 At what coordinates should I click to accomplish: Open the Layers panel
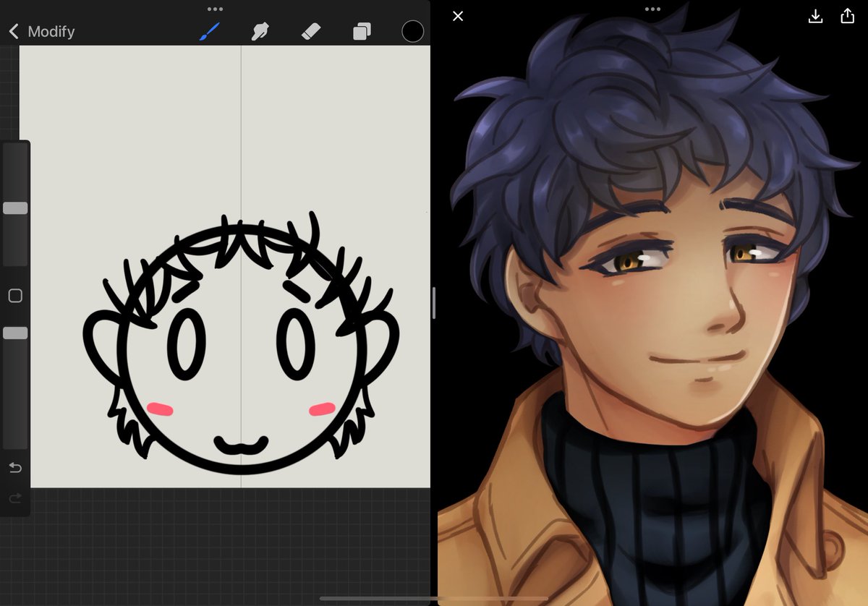pyautogui.click(x=362, y=31)
